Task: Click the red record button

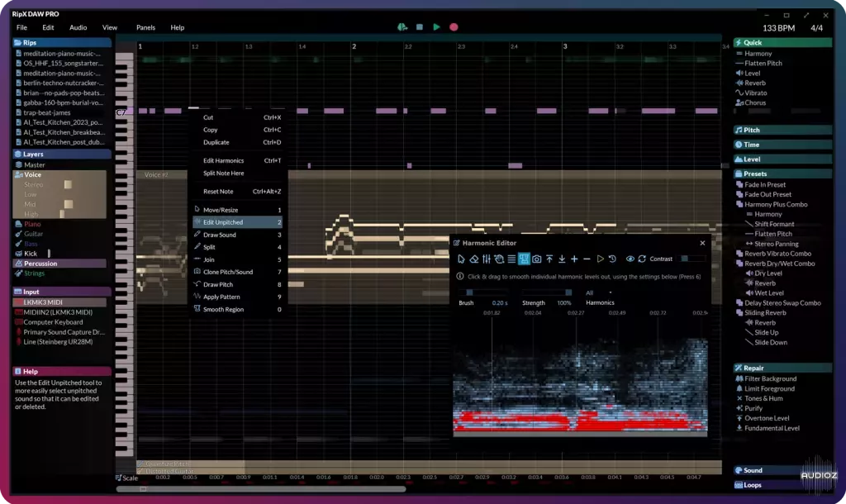Action: click(x=454, y=27)
